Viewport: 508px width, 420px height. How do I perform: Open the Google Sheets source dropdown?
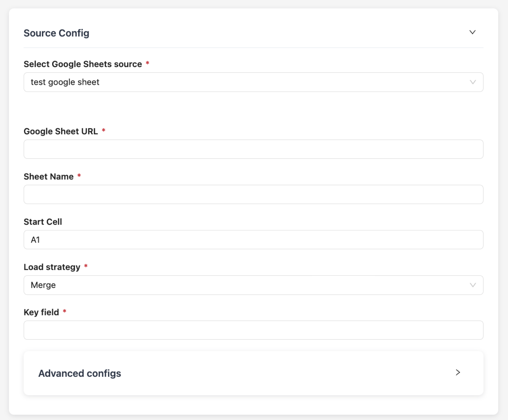pyautogui.click(x=253, y=82)
